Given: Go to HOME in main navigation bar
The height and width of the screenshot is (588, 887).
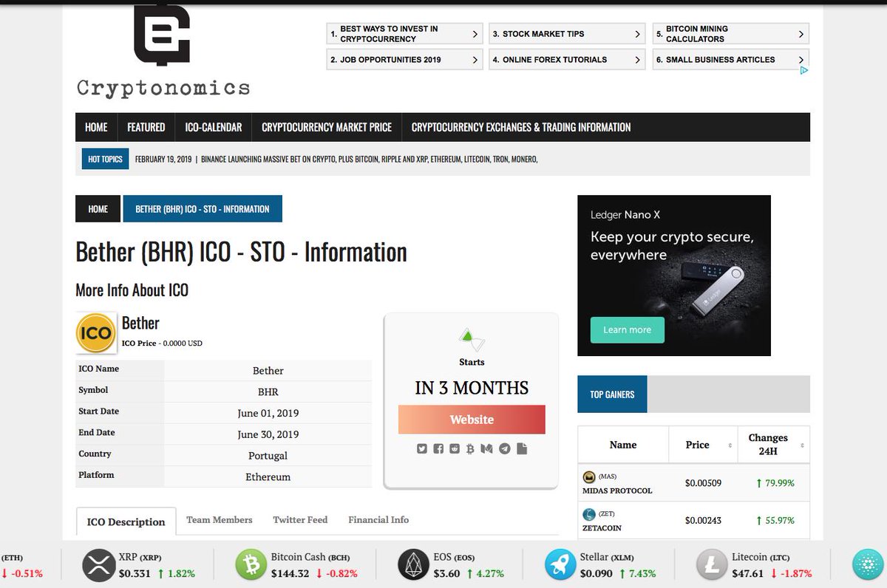Looking at the screenshot, I should pos(96,127).
